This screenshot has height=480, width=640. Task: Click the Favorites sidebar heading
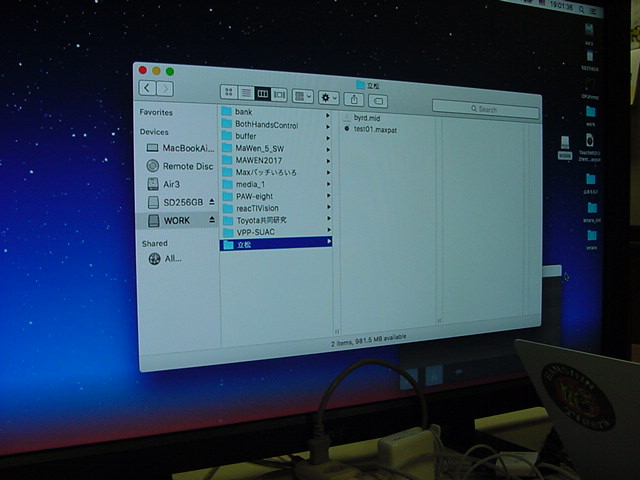pyautogui.click(x=156, y=112)
